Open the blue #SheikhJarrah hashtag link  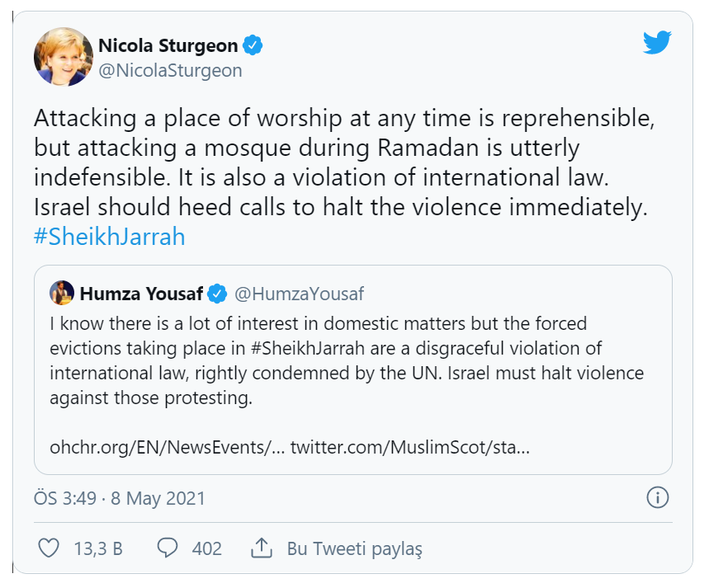pyautogui.click(x=109, y=238)
